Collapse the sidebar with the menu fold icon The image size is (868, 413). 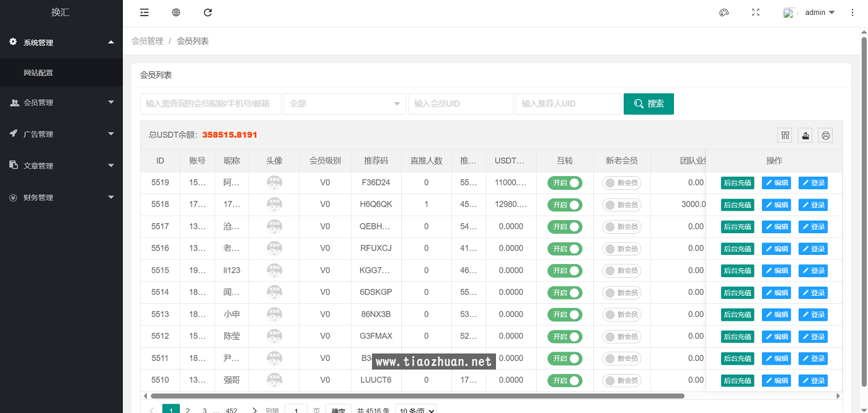(x=144, y=12)
